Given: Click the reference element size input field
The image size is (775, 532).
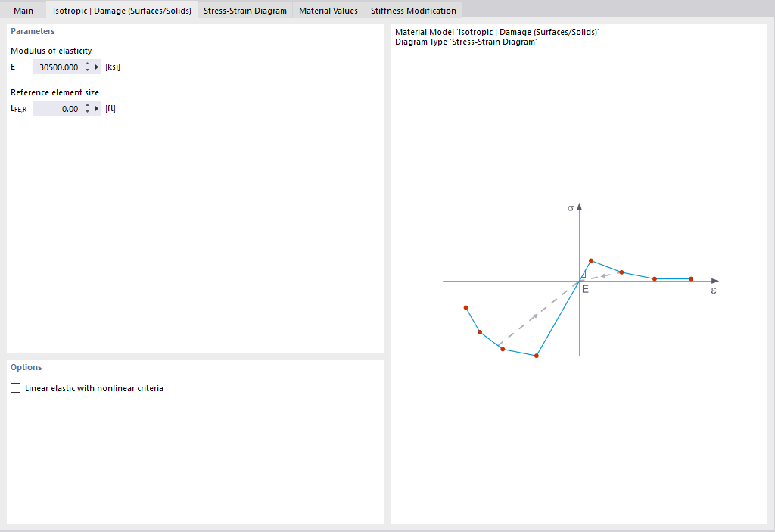Looking at the screenshot, I should [x=58, y=109].
